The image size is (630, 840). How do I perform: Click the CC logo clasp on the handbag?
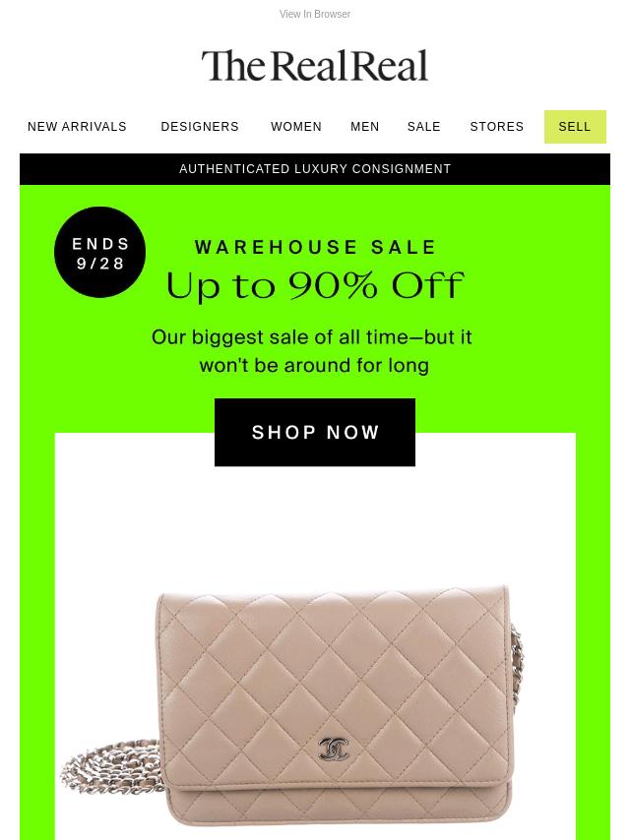(334, 749)
